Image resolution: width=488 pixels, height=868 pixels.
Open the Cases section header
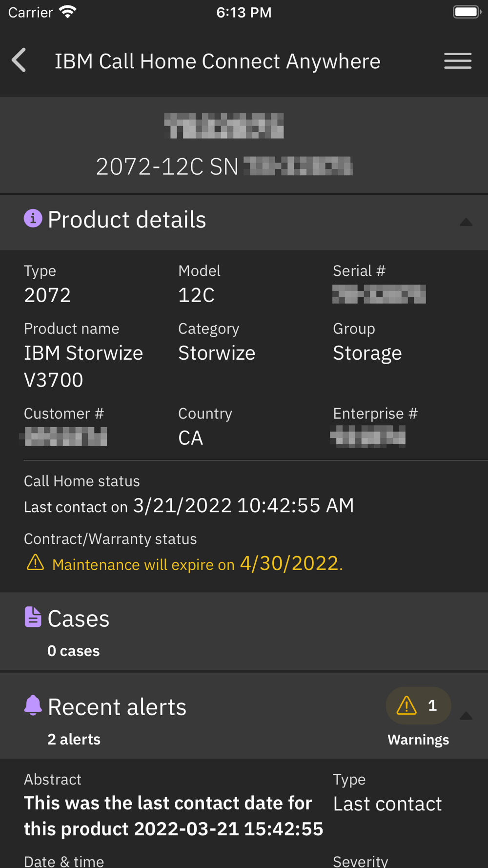(244, 631)
